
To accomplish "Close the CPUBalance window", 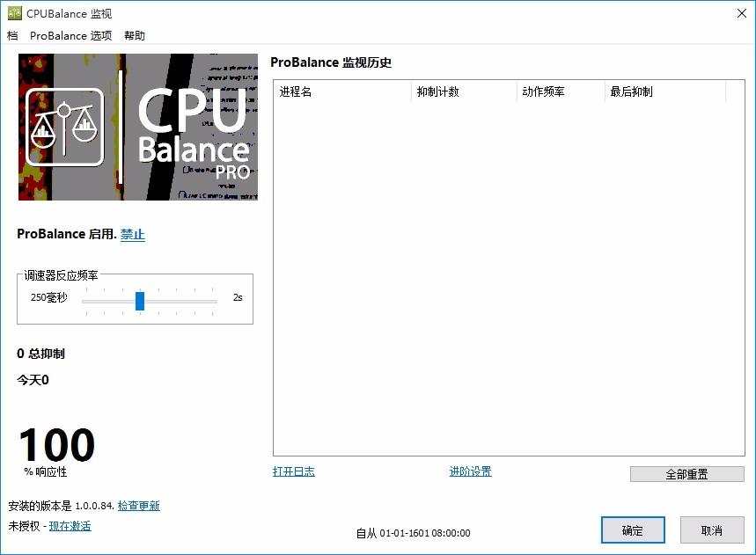I will click(742, 13).
